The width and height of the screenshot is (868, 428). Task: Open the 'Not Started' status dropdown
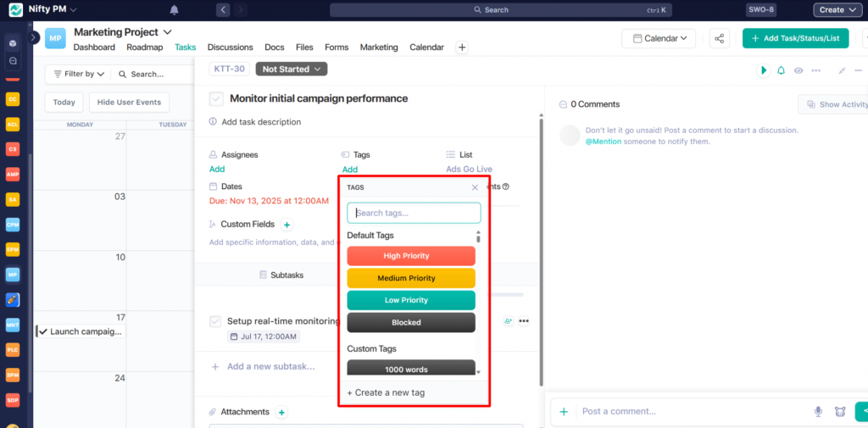point(292,69)
